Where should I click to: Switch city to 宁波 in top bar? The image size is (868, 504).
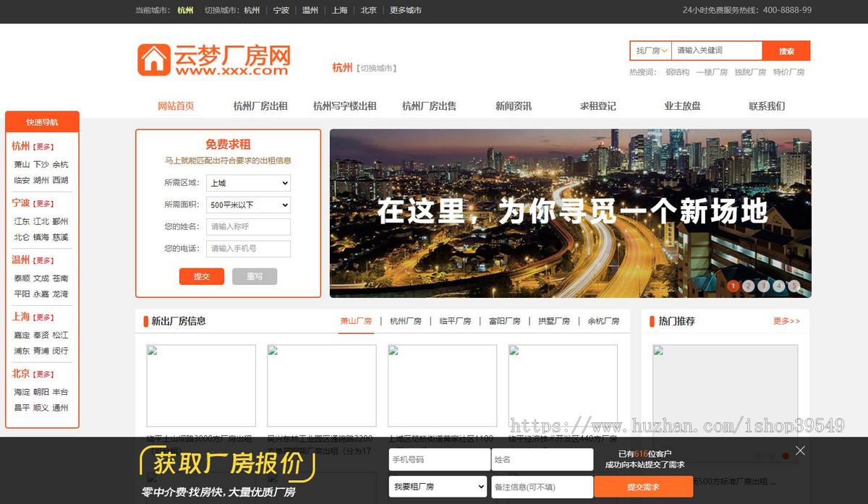click(x=281, y=10)
